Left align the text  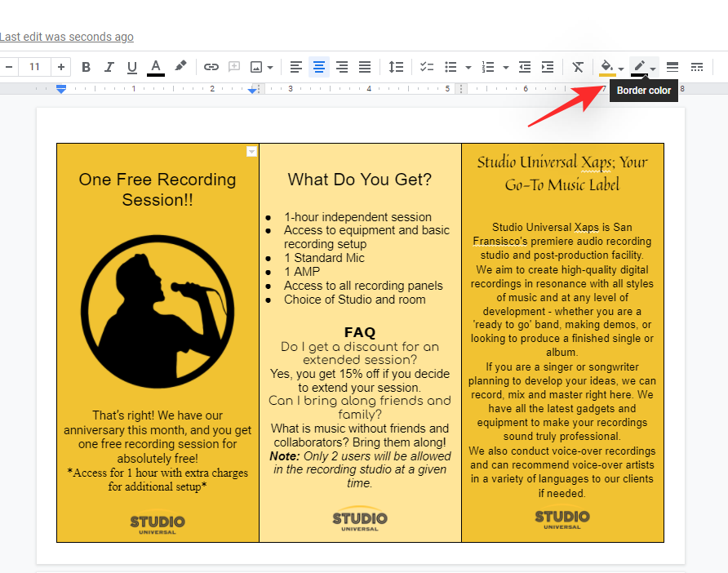coord(296,67)
